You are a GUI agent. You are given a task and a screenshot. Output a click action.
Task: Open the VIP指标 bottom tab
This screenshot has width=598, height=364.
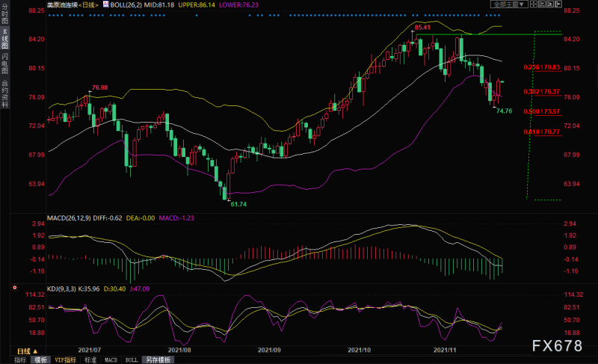click(x=65, y=360)
